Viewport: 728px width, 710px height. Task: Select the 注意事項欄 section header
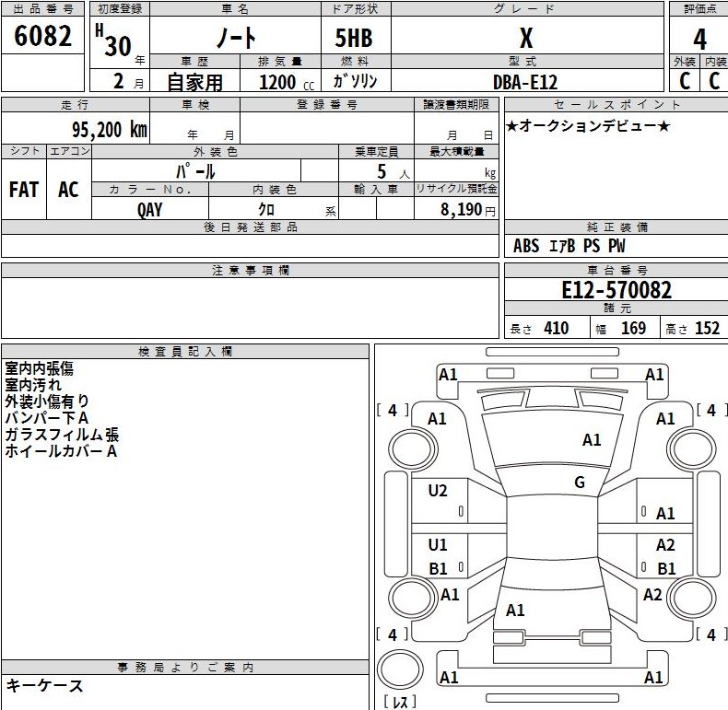coord(251,270)
